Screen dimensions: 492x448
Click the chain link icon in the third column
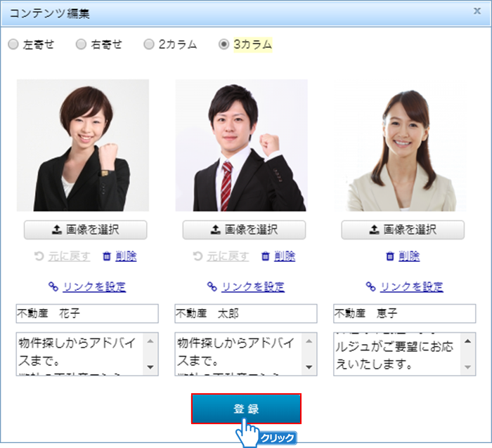coord(370,286)
